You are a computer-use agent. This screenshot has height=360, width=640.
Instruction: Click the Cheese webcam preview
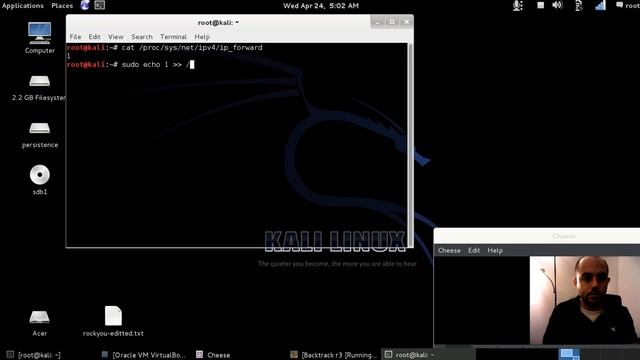point(584,300)
